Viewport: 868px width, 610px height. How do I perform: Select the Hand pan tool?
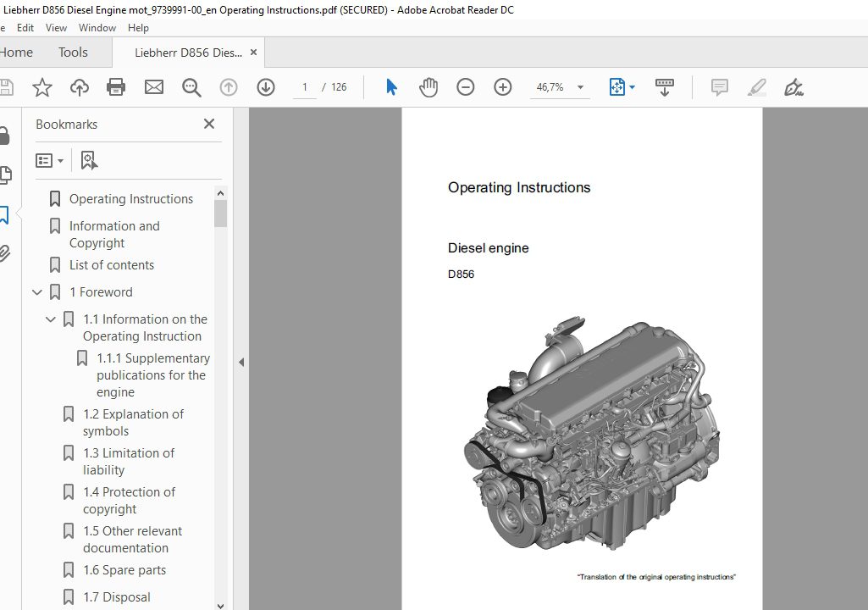pyautogui.click(x=428, y=87)
